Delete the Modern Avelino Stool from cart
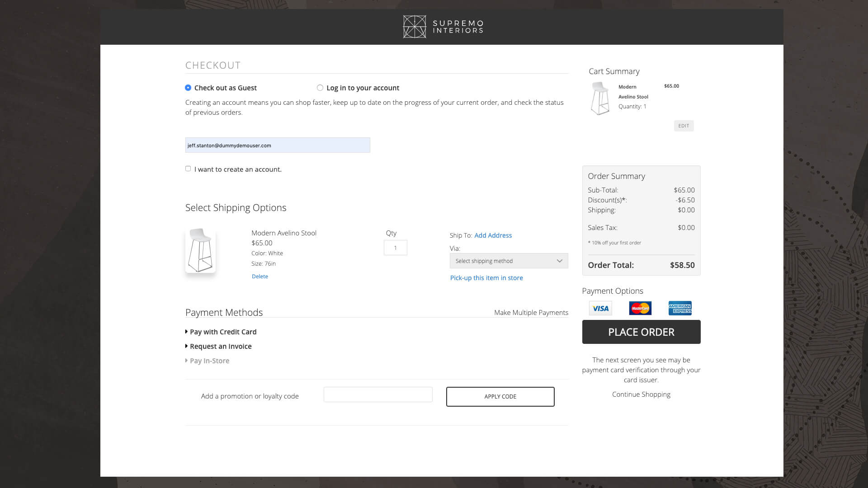This screenshot has width=868, height=488. (259, 276)
